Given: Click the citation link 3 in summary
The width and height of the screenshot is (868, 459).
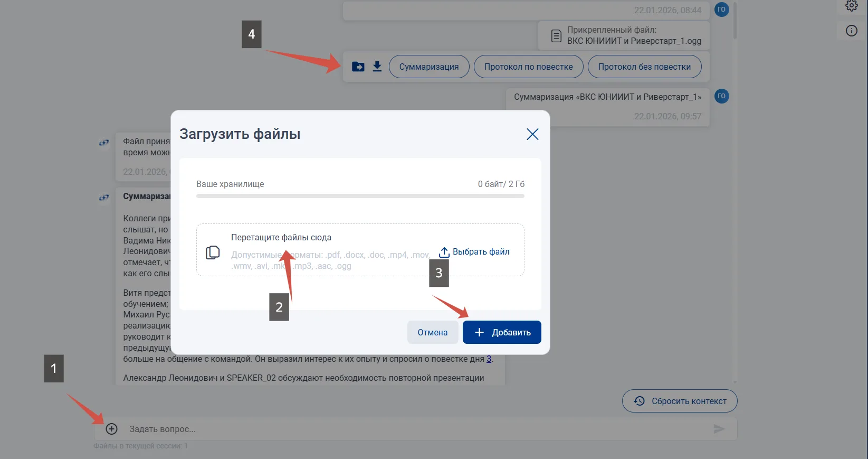Looking at the screenshot, I should click(x=489, y=359).
